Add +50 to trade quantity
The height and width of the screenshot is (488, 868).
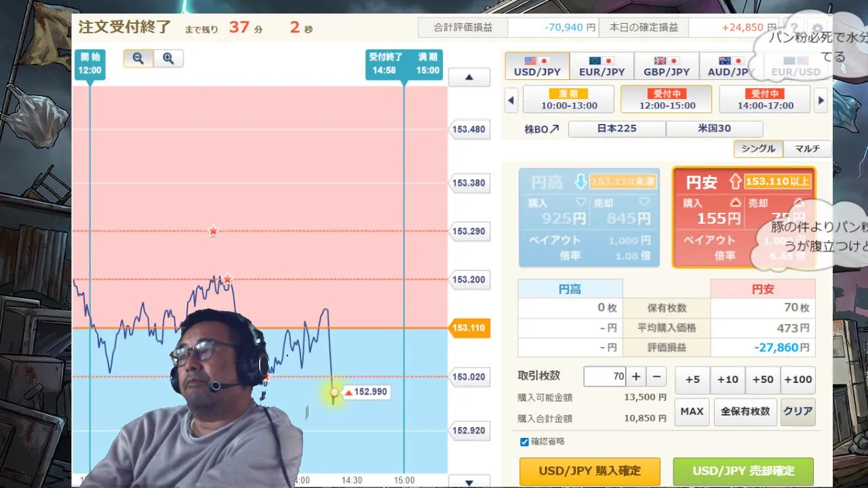(x=763, y=380)
